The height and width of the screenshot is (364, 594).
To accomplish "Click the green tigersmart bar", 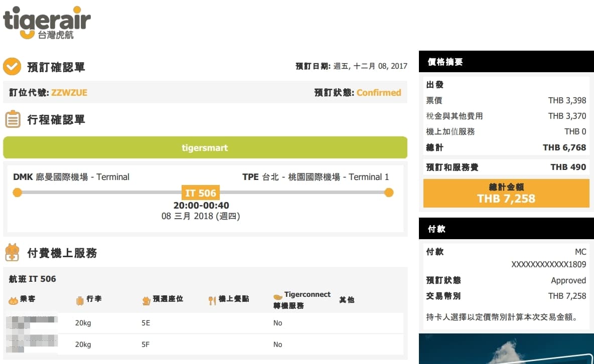I will coord(205,148).
